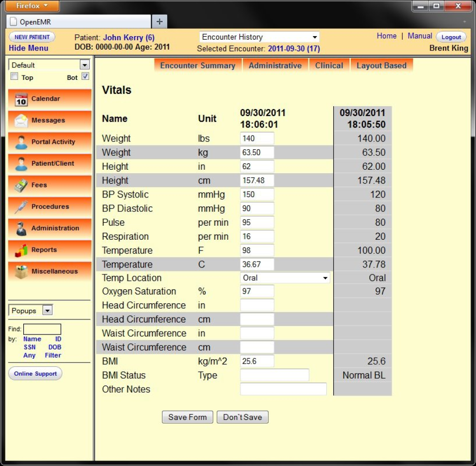Image resolution: width=476 pixels, height=466 pixels.
Task: Click the BMI input field
Action: 257,361
